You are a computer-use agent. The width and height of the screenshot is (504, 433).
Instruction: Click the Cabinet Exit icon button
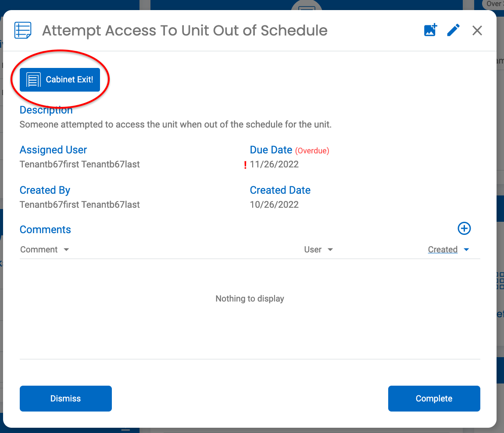[60, 79]
